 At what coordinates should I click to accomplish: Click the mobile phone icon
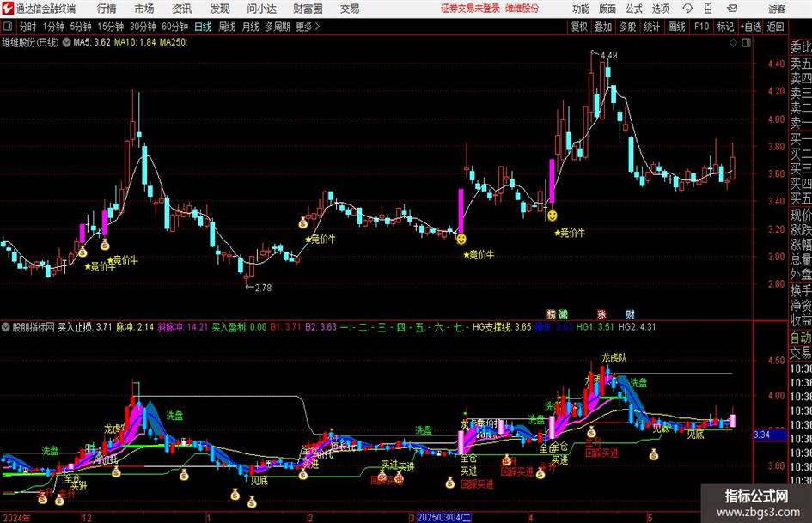[708, 9]
